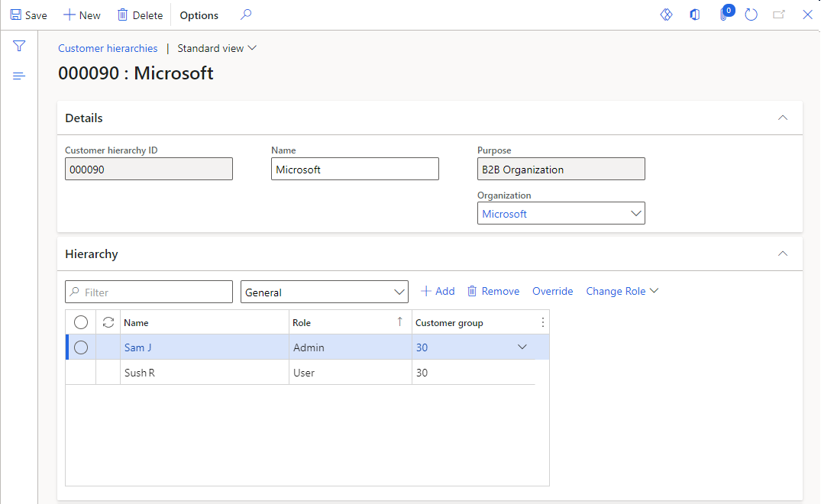This screenshot has width=821, height=504.
Task: Click the Delete trash button
Action: tap(140, 15)
